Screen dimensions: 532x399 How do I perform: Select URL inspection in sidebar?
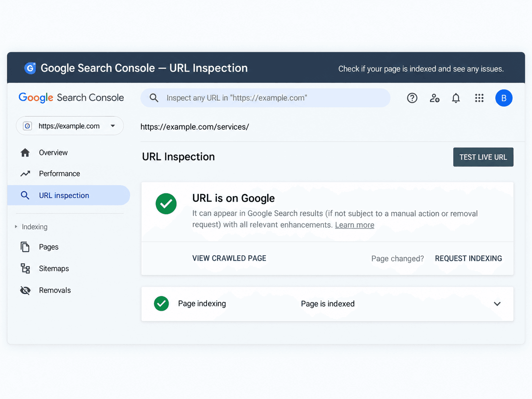(68, 195)
